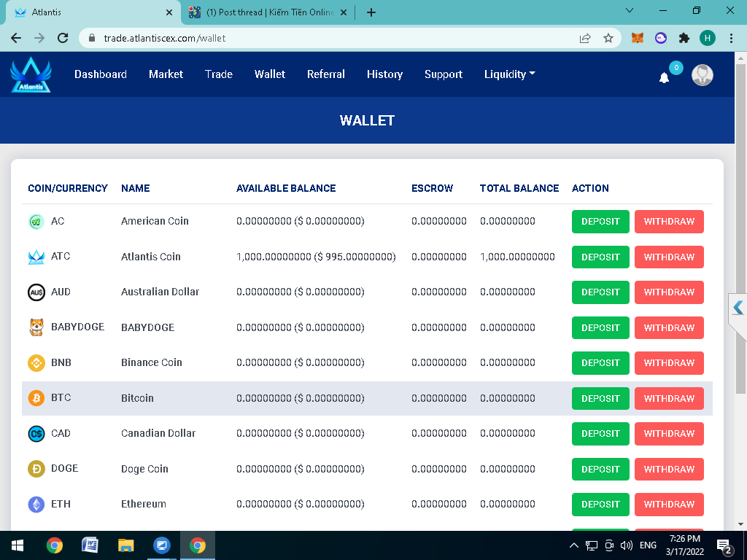The height and width of the screenshot is (560, 747).
Task: Click the AVAILABLE BALANCE column header
Action: coord(286,188)
